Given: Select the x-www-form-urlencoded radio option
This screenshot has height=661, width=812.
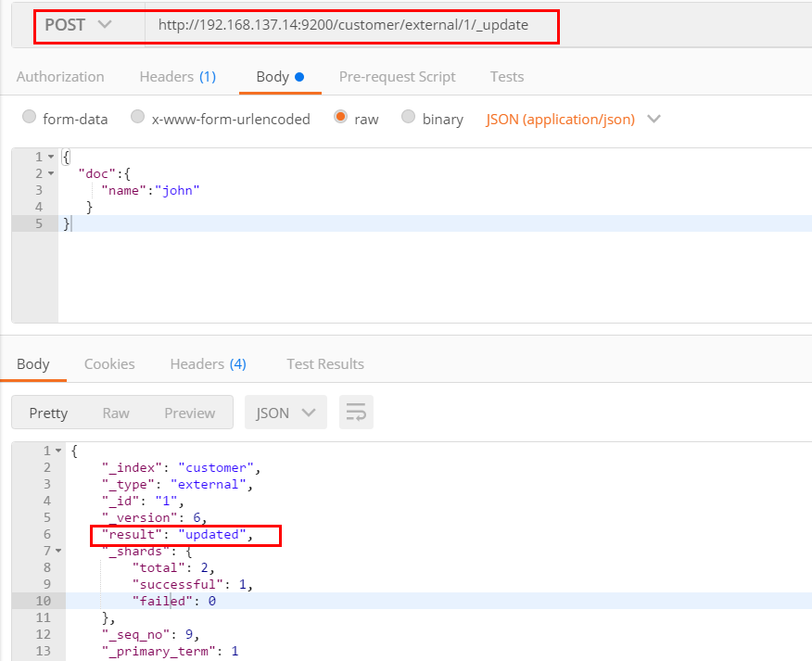Looking at the screenshot, I should pyautogui.click(x=137, y=117).
